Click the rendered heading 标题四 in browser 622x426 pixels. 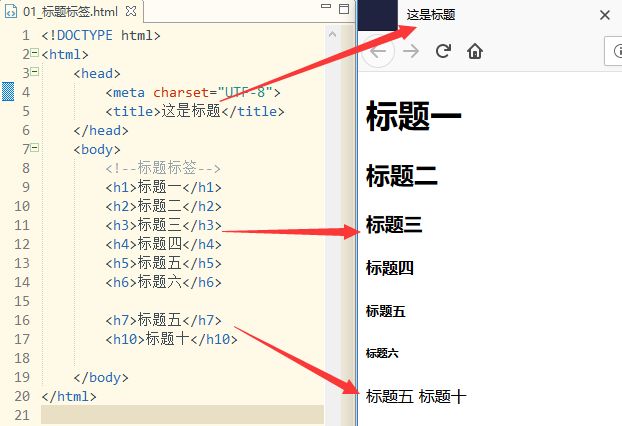[390, 268]
